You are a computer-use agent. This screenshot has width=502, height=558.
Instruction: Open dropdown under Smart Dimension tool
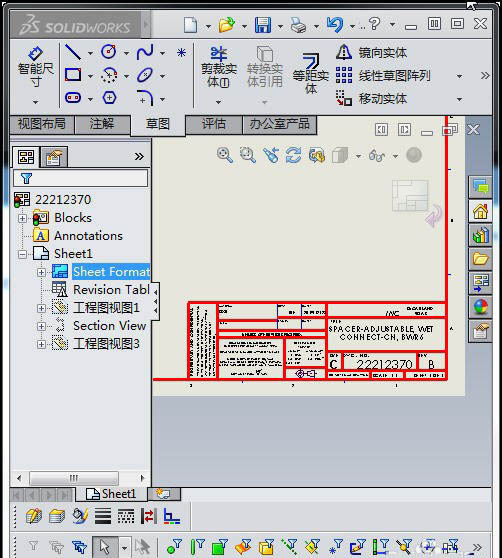[35, 102]
